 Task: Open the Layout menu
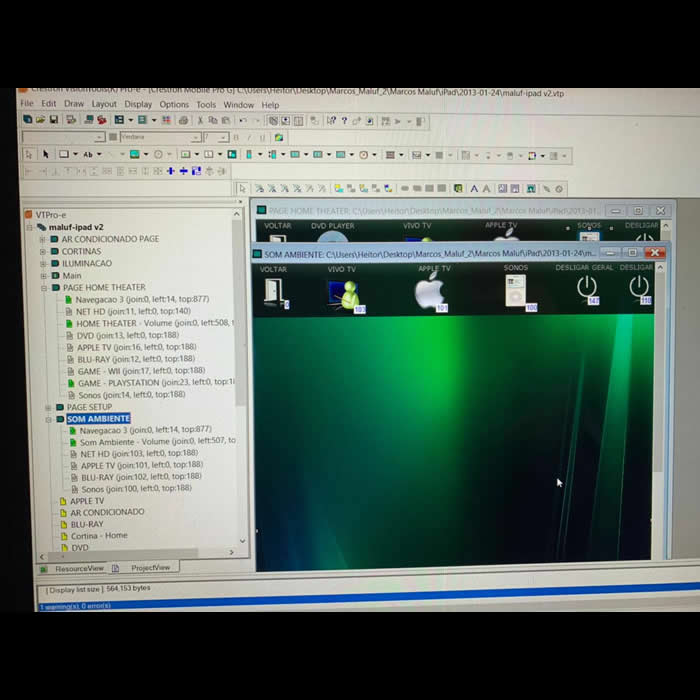tap(104, 104)
